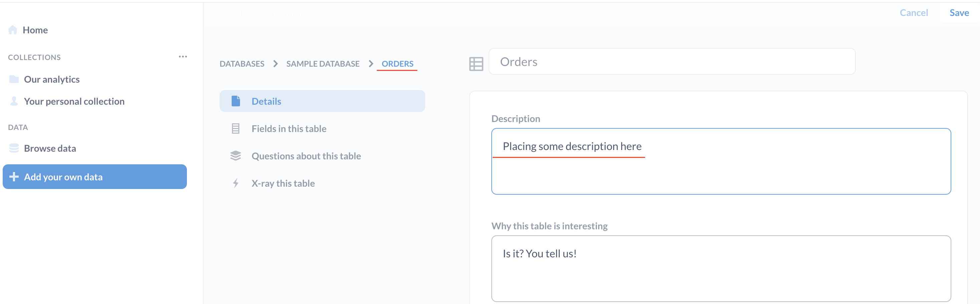This screenshot has width=980, height=304.
Task: Save the table changes
Action: [959, 13]
